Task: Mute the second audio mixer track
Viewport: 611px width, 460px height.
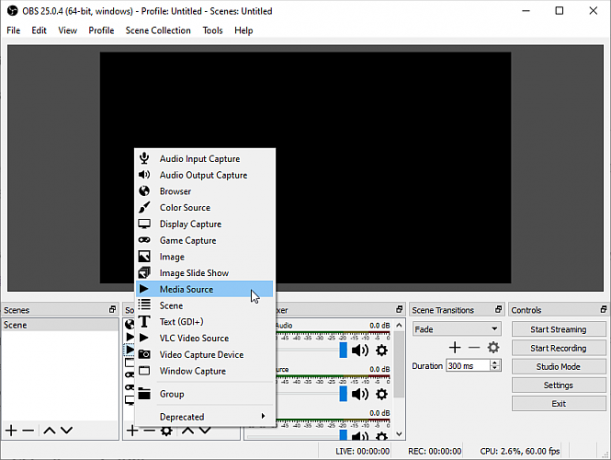Action: (360, 394)
